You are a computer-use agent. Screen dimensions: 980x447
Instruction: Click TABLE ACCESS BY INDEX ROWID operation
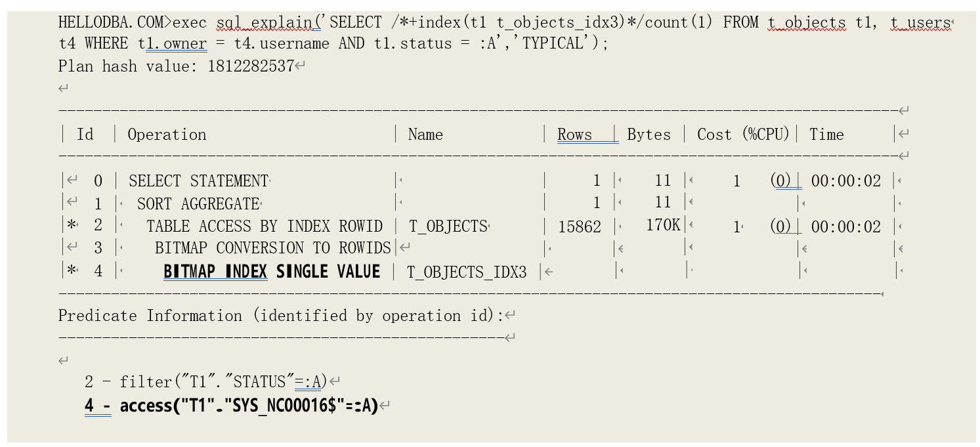tap(264, 226)
